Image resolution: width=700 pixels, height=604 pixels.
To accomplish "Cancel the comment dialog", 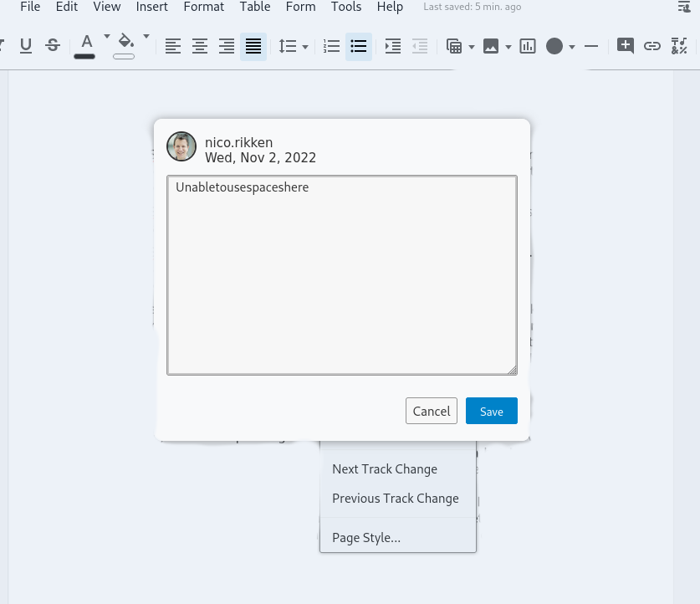I will click(431, 411).
